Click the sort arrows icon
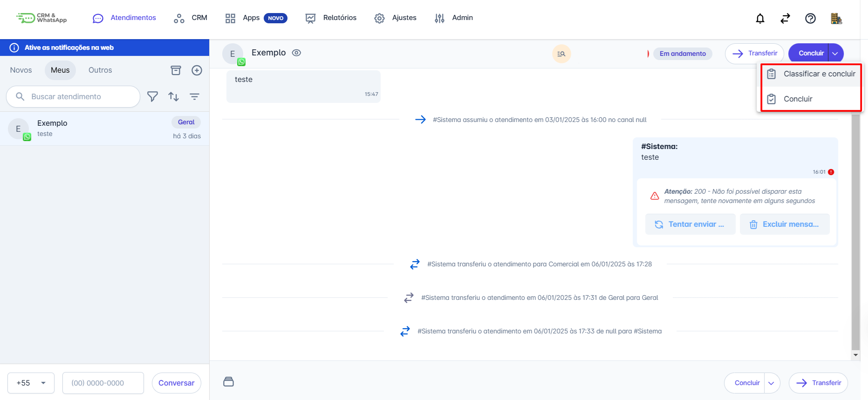The width and height of the screenshot is (868, 400). point(173,96)
